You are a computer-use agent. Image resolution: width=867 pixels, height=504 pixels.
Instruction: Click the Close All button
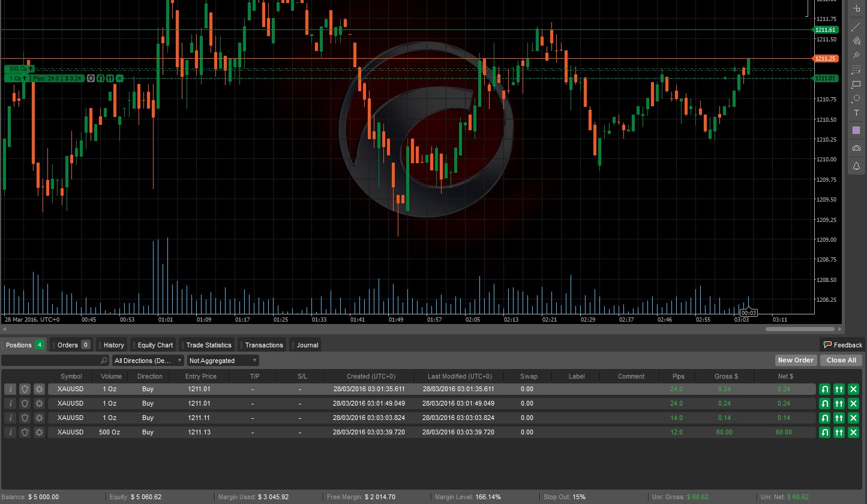[x=841, y=360]
